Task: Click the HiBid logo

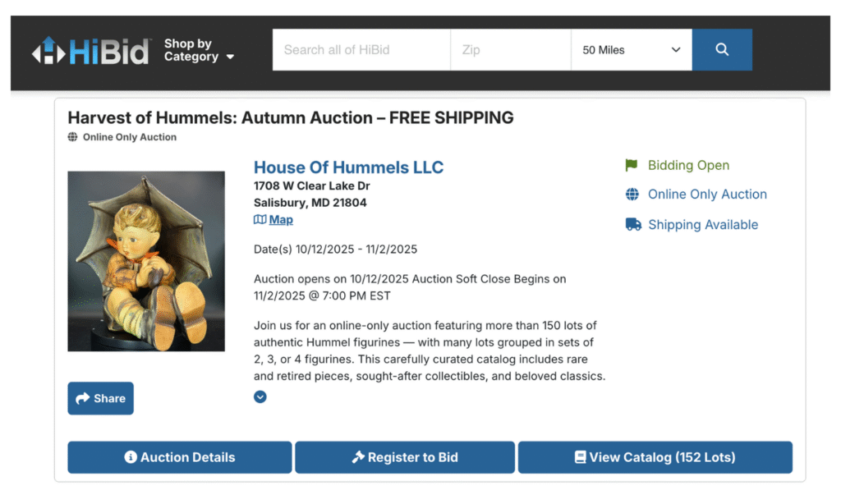Action: click(x=90, y=51)
